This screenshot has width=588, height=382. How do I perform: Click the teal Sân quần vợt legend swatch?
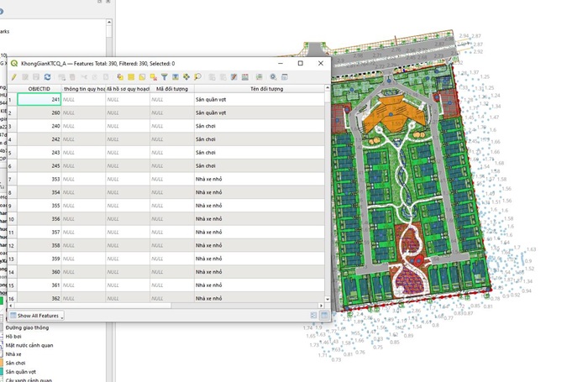click(x=3, y=371)
